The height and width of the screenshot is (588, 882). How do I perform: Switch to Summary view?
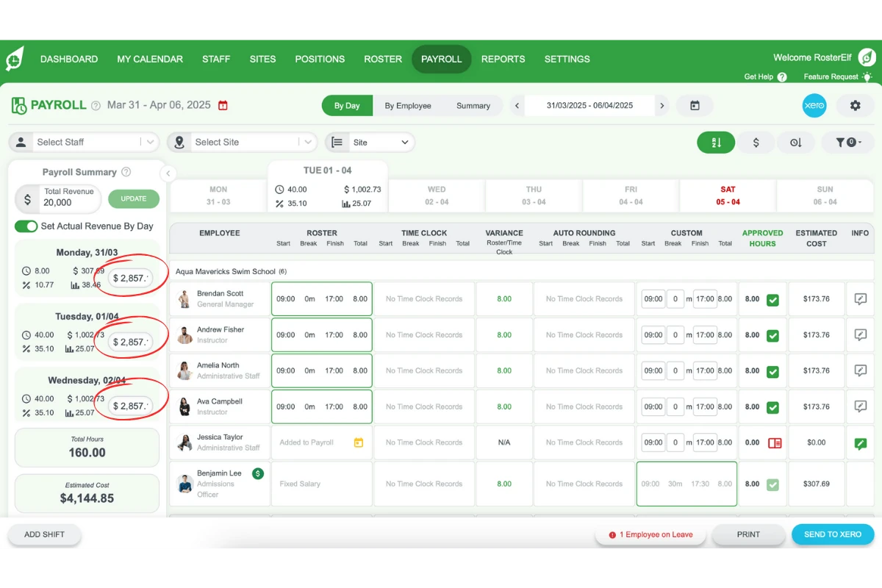(x=473, y=106)
